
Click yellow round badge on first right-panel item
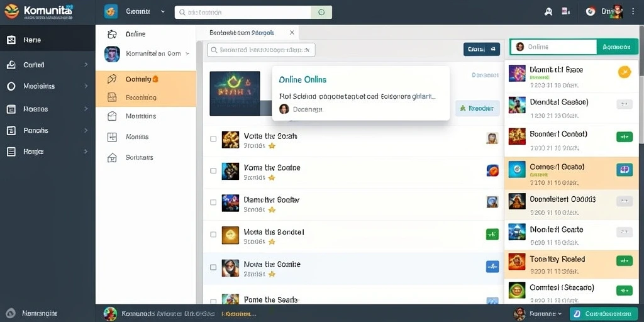[x=624, y=72]
